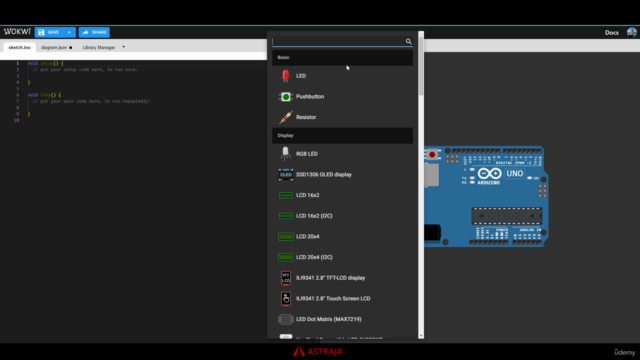The height and width of the screenshot is (360, 640).
Task: Click the parts list scrollbar thumb
Action: [x=421, y=67]
